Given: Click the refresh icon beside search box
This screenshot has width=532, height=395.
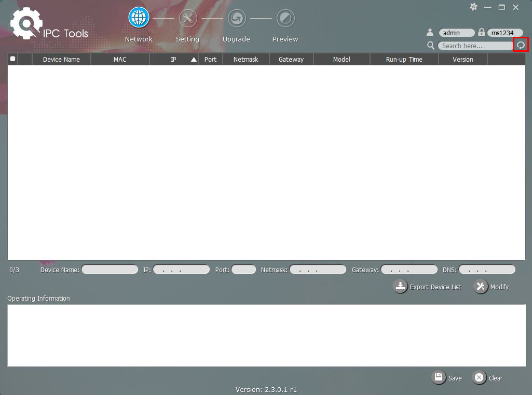Looking at the screenshot, I should [521, 46].
